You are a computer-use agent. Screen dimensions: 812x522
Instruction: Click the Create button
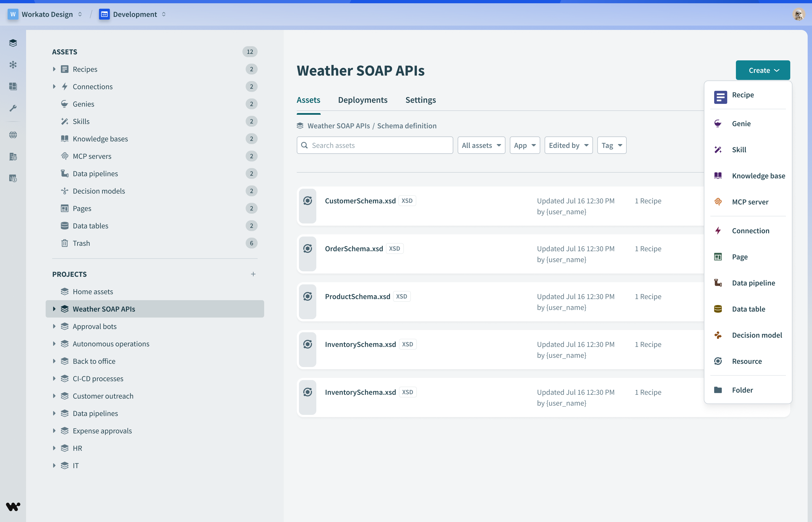763,70
